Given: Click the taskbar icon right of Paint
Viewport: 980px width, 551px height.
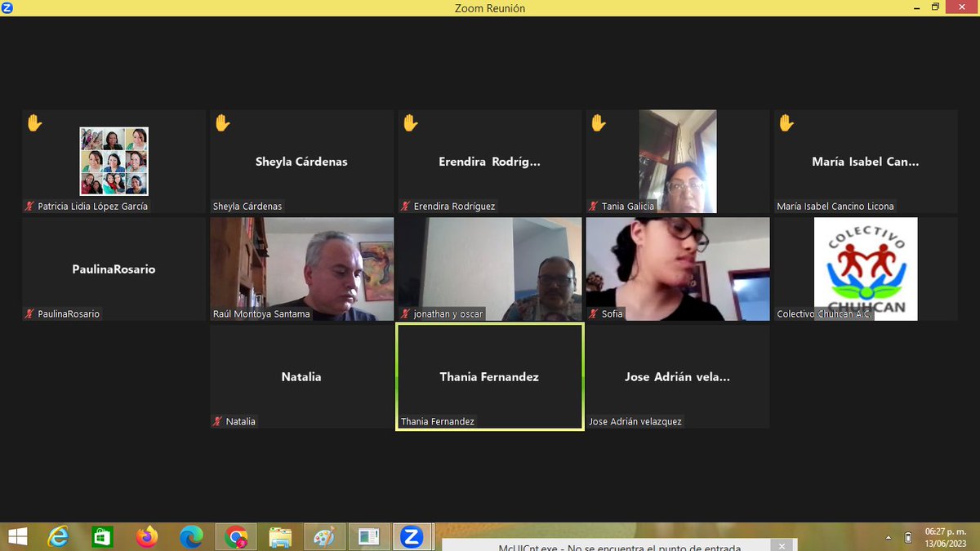Looking at the screenshot, I should point(368,536).
